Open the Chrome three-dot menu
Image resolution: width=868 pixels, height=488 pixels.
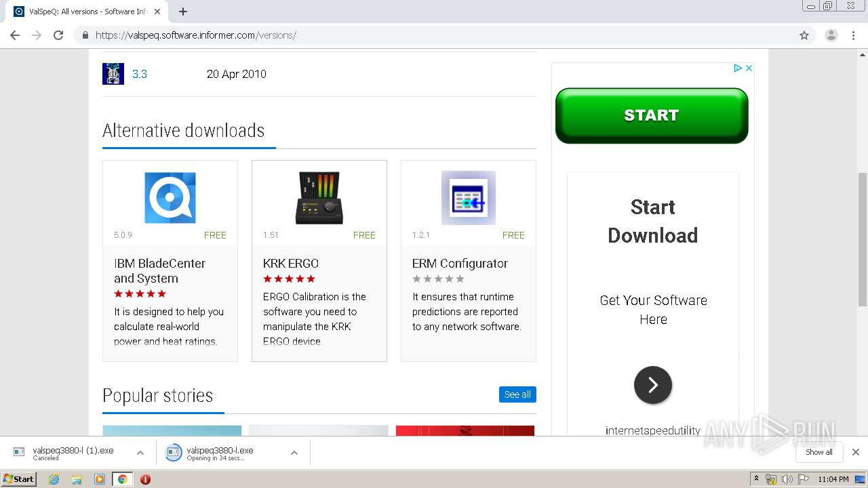coord(854,35)
